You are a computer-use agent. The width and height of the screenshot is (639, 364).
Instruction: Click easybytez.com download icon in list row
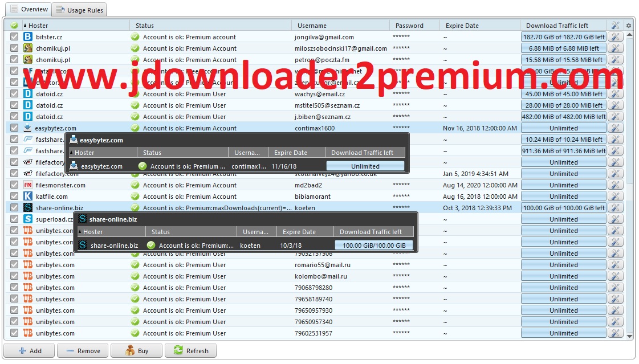27,128
